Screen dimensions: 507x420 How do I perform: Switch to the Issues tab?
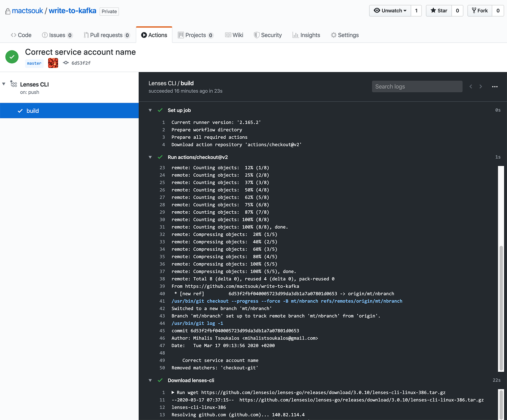point(57,35)
